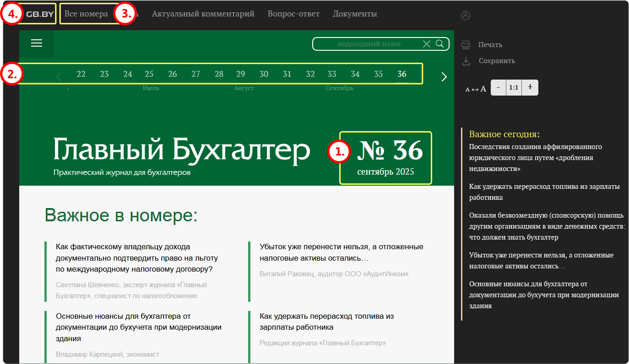The width and height of the screenshot is (629, 364).
Task: Click the search magnifier icon
Action: click(x=439, y=44)
